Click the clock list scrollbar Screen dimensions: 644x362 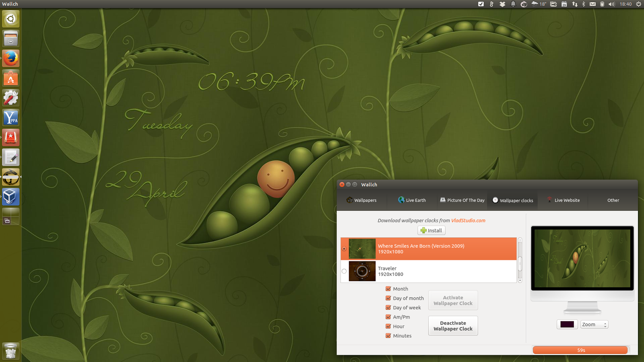coord(520,260)
